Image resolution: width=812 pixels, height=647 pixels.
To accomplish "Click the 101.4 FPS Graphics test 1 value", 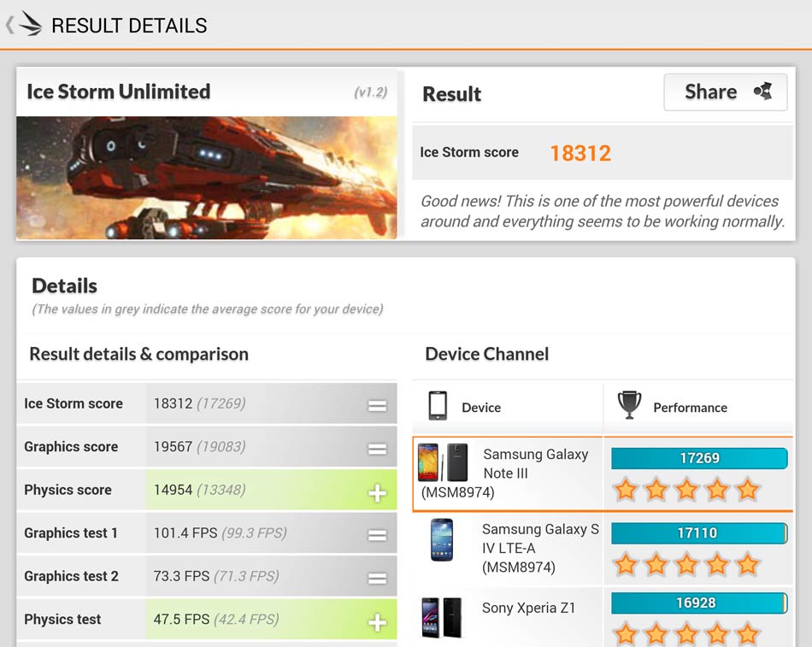I will pos(185,532).
